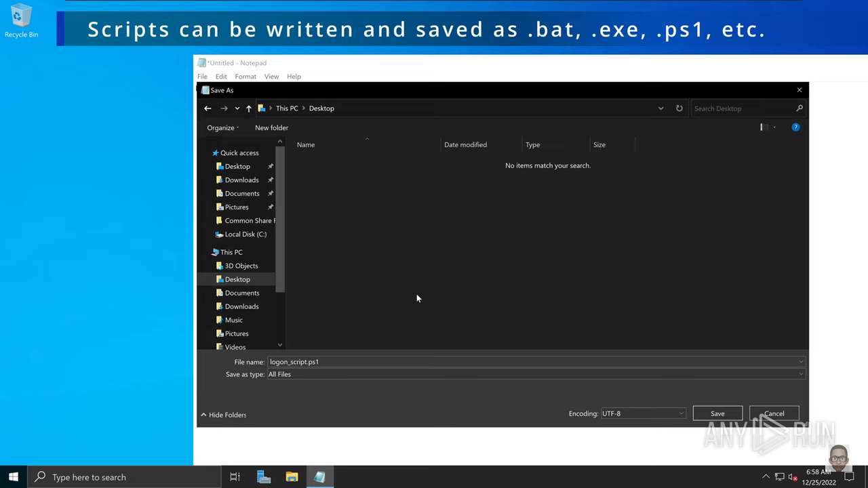Cancel the Save As dialog
This screenshot has width=868, height=488.
[x=774, y=413]
